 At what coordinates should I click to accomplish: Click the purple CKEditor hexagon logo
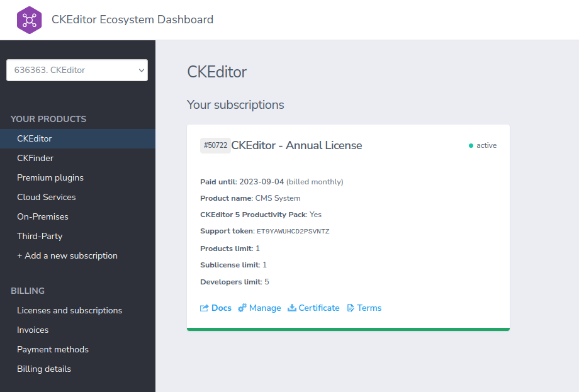tap(29, 20)
